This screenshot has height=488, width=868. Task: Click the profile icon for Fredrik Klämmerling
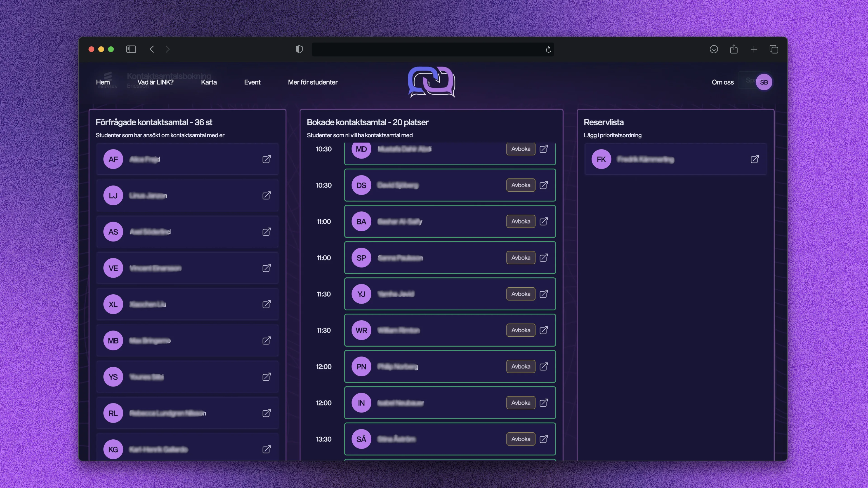coord(601,159)
